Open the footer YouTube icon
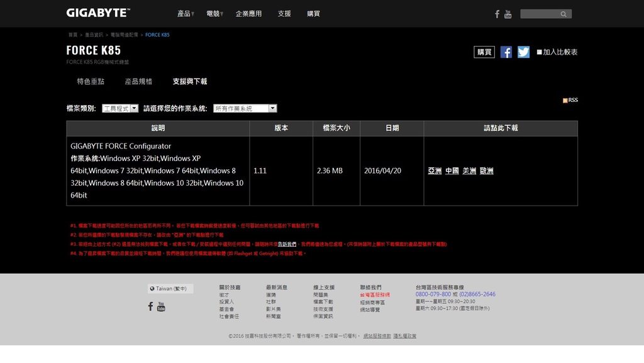The height and width of the screenshot is (363, 644). pos(161,306)
